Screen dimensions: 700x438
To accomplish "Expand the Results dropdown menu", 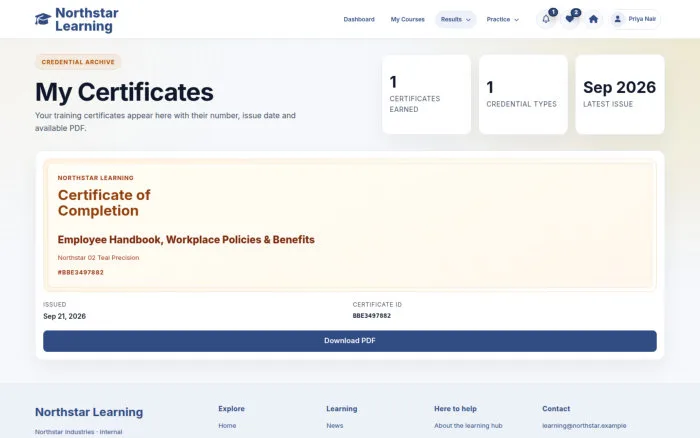I will click(455, 19).
